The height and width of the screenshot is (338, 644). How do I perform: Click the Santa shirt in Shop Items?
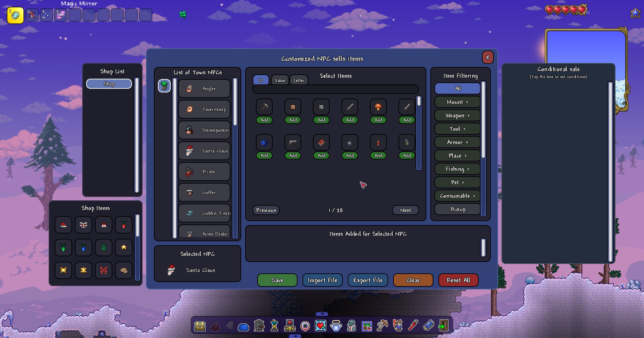tap(84, 225)
